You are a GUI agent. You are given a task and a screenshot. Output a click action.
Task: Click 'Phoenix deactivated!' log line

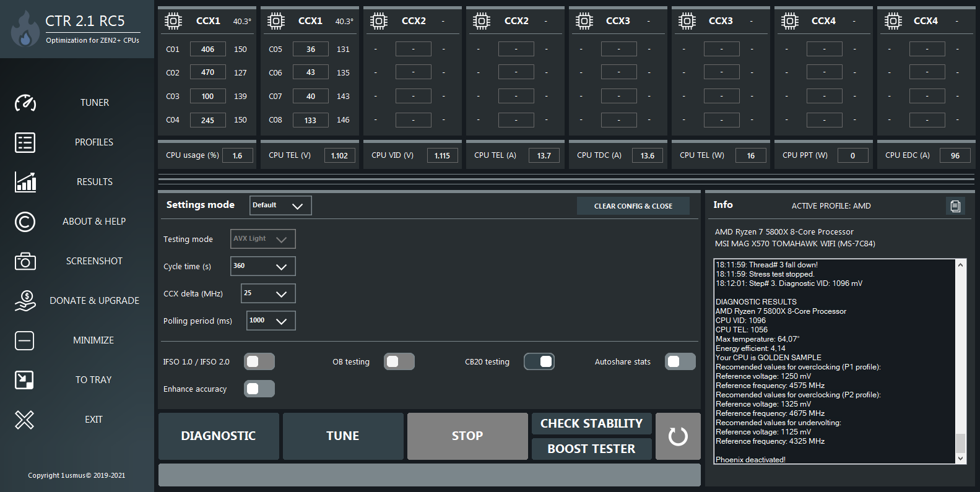[750, 460]
